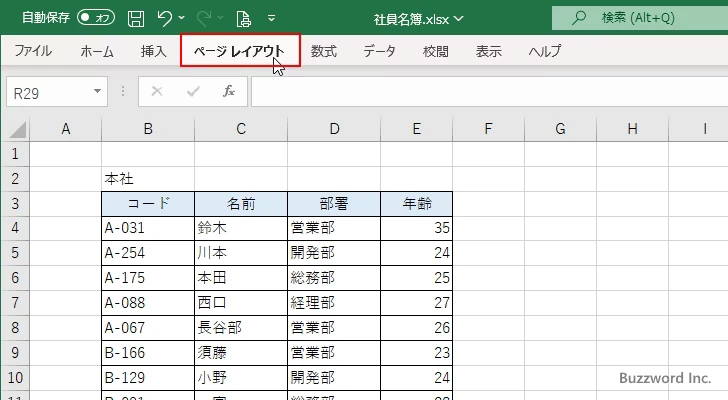Switch to the 挿入 tab

154,51
